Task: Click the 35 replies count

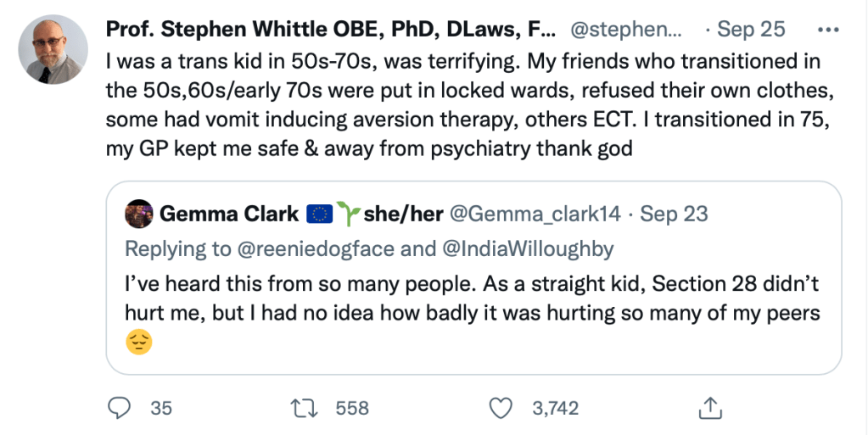Action: pyautogui.click(x=161, y=408)
